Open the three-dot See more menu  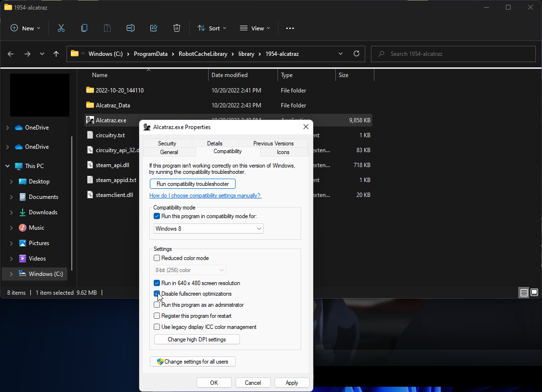[290, 28]
